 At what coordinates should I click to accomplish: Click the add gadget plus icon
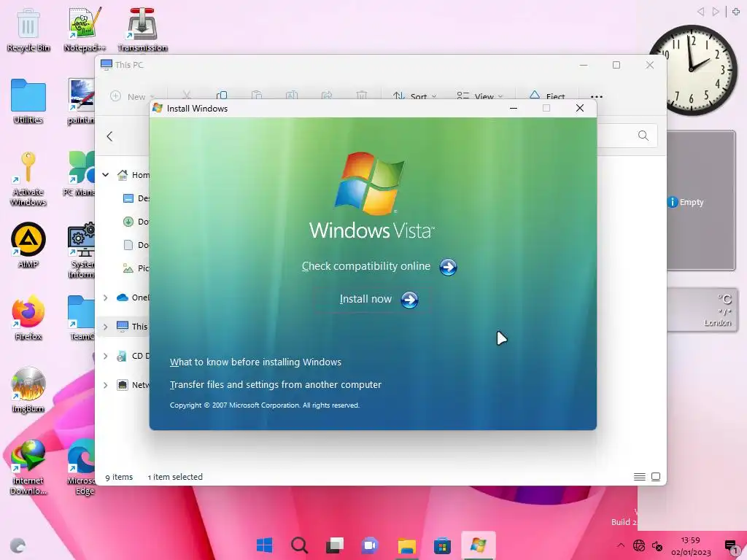(x=736, y=12)
